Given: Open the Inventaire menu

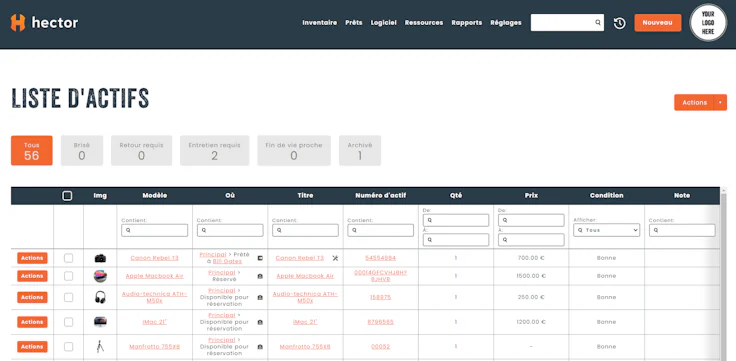Looking at the screenshot, I should [x=320, y=23].
